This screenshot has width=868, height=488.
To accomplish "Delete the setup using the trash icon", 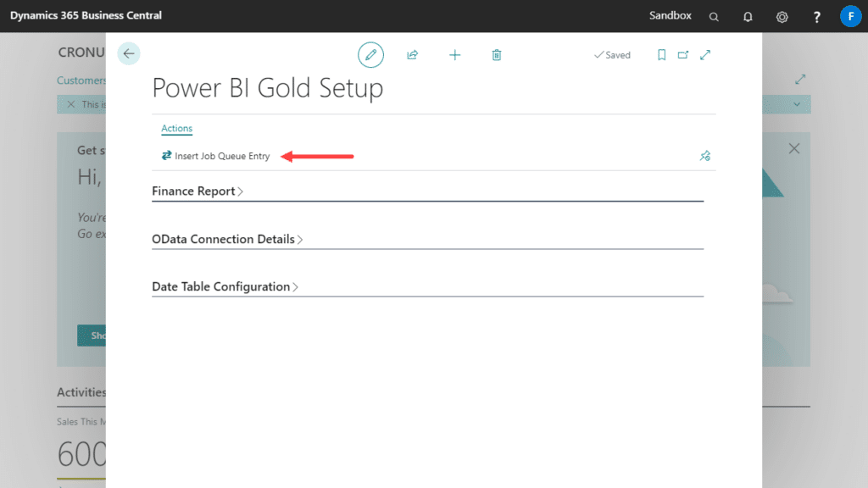I will coord(497,54).
